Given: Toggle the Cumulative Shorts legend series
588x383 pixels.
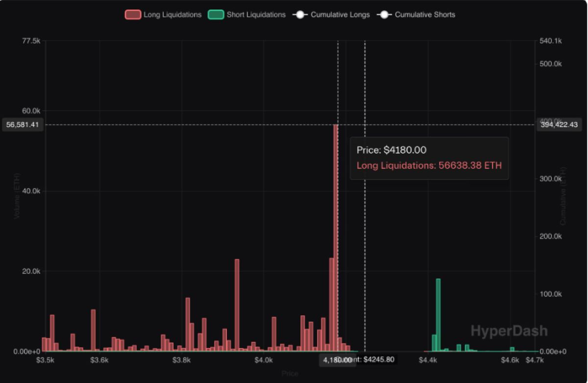Looking at the screenshot, I should coord(416,15).
